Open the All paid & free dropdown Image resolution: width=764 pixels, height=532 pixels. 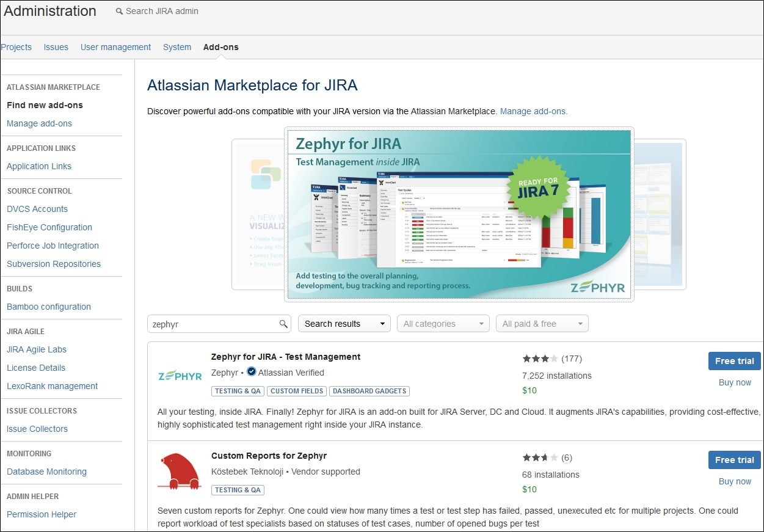coord(542,324)
